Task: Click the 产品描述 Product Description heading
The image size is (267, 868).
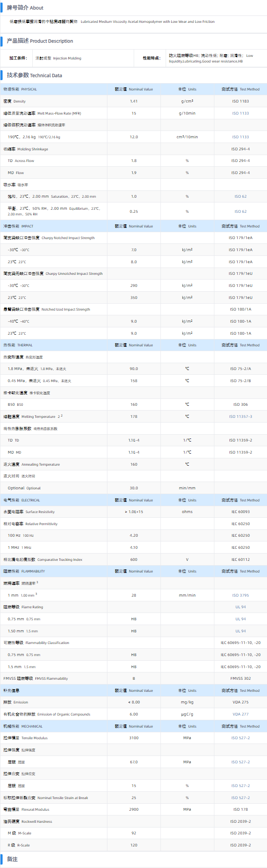Action: (x=40, y=41)
